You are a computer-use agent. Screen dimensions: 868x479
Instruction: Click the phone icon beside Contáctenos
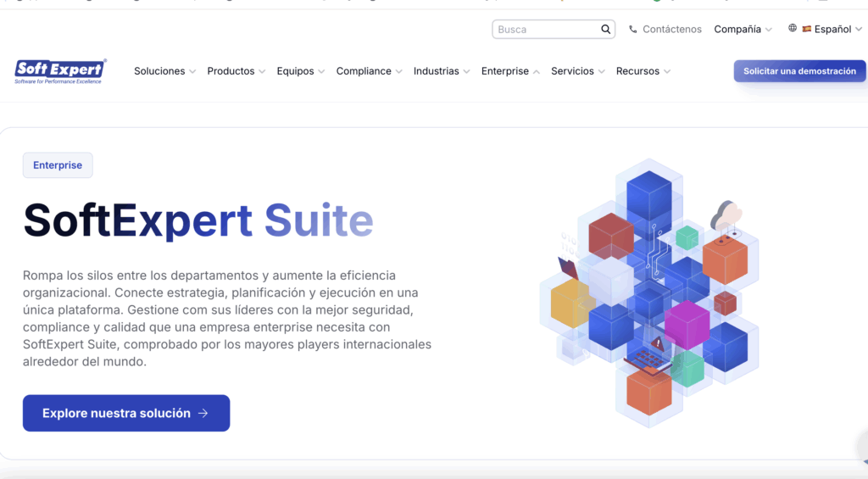tap(632, 30)
